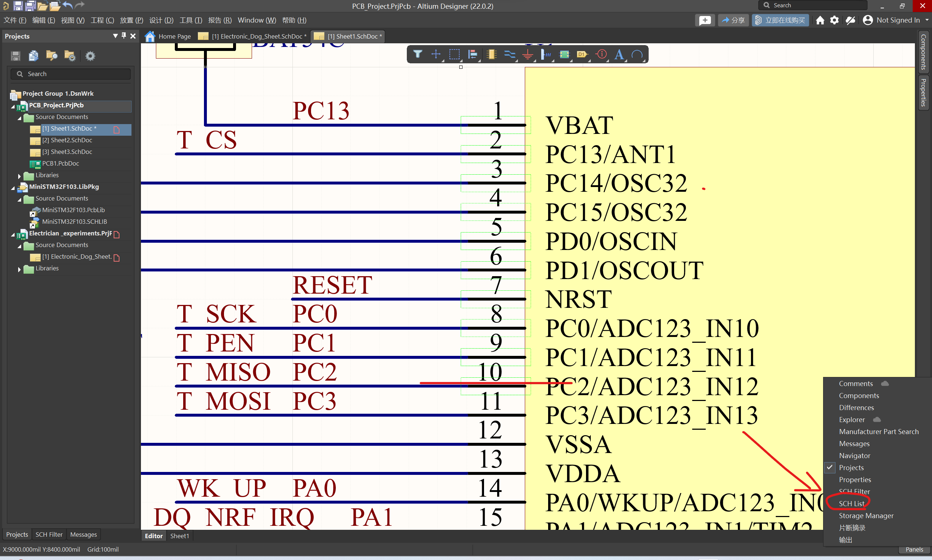Pick the D1 port placement tool
The height and width of the screenshot is (560, 932).
click(582, 54)
